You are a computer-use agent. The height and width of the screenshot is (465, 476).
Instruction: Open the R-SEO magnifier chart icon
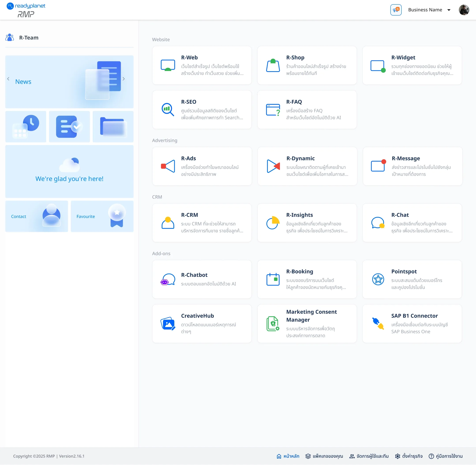point(168,109)
